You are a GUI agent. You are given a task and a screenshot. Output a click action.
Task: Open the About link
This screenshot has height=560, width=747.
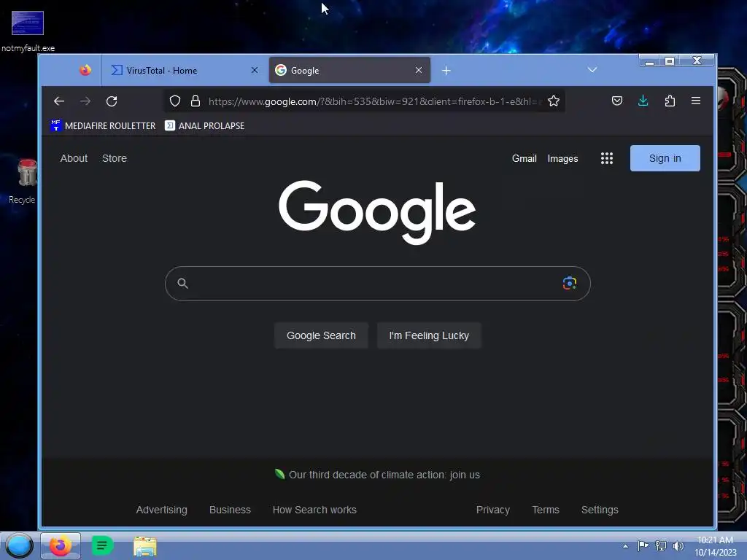74,158
